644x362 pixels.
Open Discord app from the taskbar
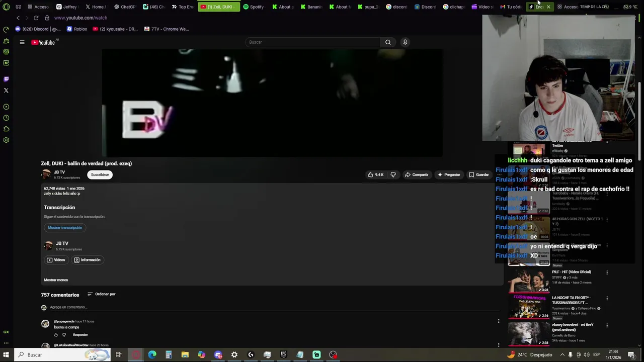tap(218, 355)
